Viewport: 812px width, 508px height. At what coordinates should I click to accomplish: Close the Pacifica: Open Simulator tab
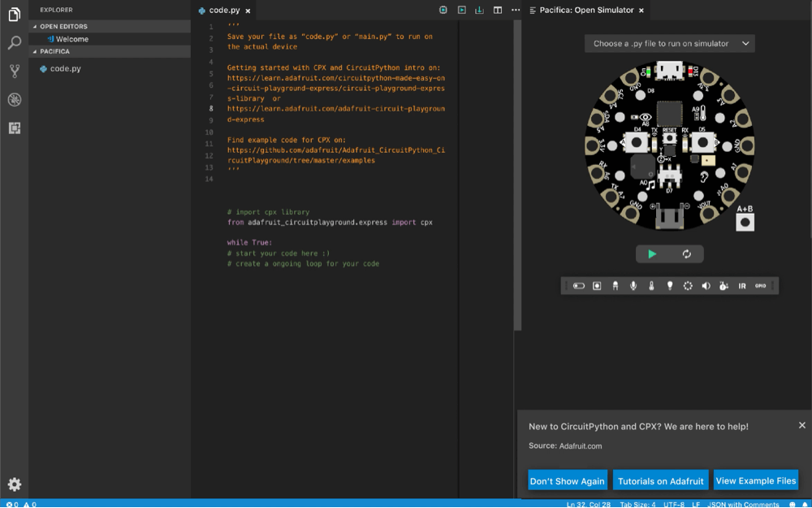(x=641, y=11)
